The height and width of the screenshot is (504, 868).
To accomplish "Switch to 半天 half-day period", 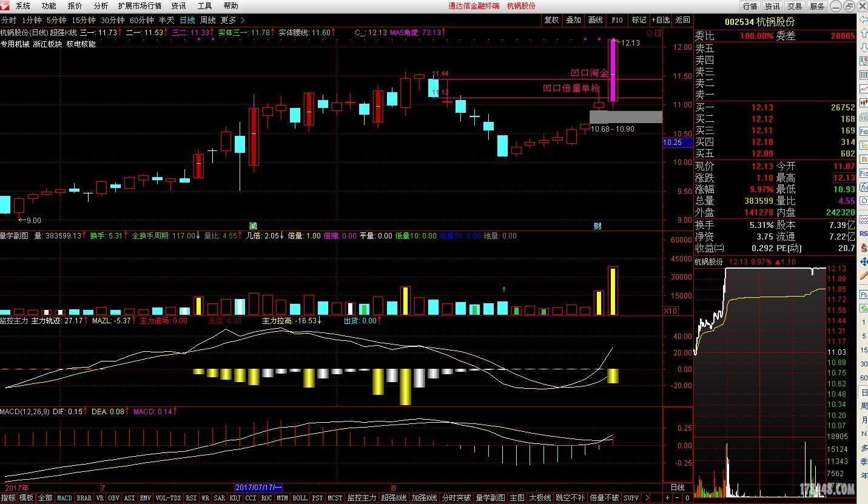I will click(166, 20).
